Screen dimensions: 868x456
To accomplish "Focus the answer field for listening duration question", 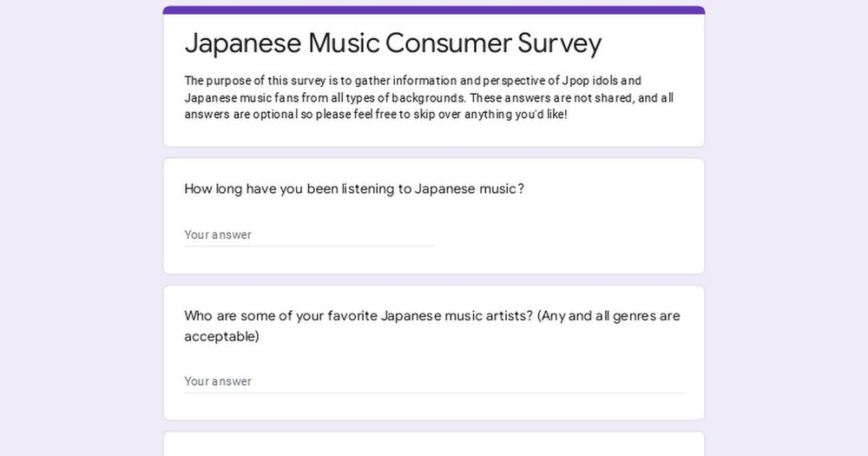I will coord(309,235).
